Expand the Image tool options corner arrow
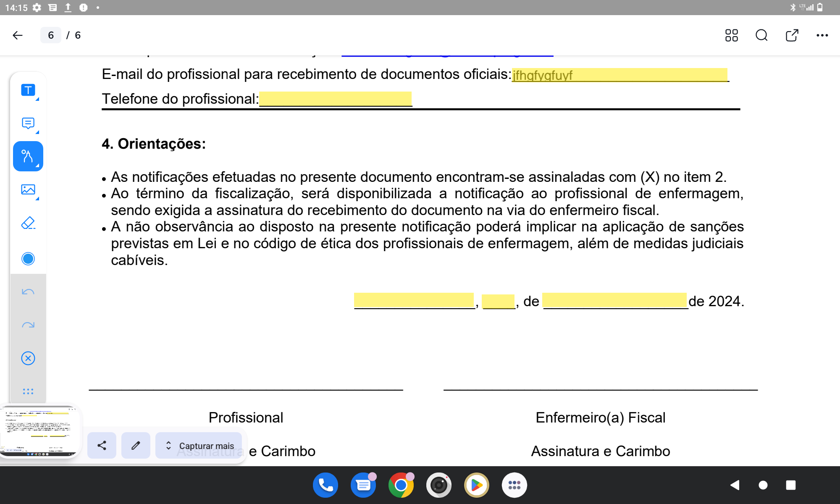Viewport: 840px width, 504px height. point(37,199)
